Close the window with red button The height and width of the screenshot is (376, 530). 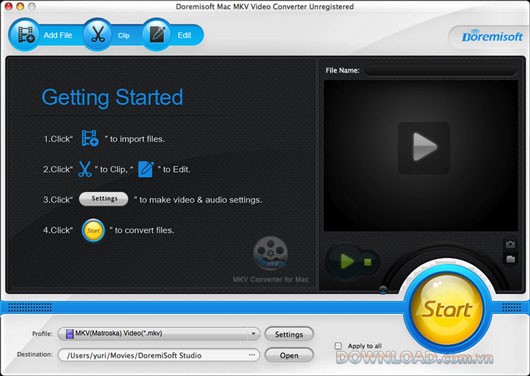[8, 6]
